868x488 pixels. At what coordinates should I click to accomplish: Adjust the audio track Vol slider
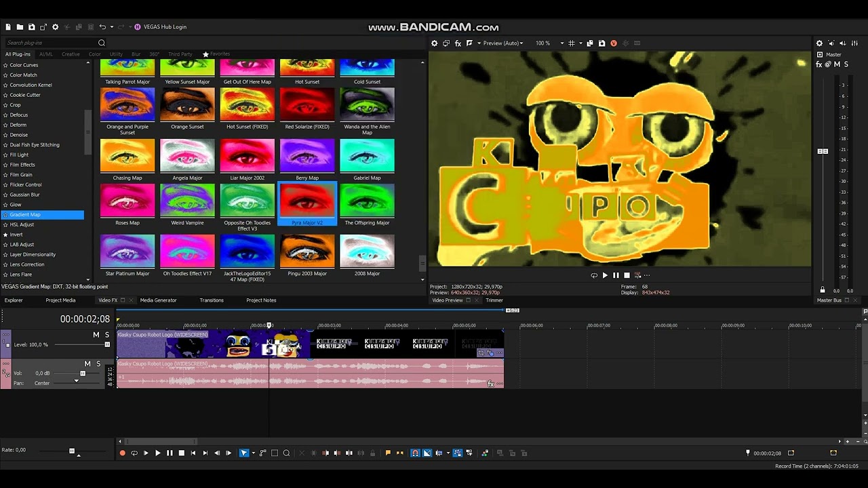(83, 373)
